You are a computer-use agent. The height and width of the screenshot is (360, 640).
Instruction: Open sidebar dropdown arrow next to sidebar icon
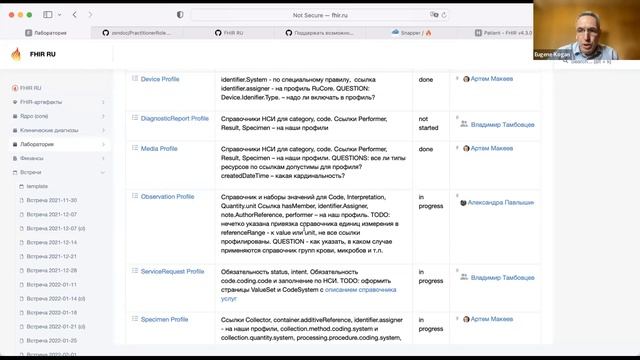click(x=60, y=15)
